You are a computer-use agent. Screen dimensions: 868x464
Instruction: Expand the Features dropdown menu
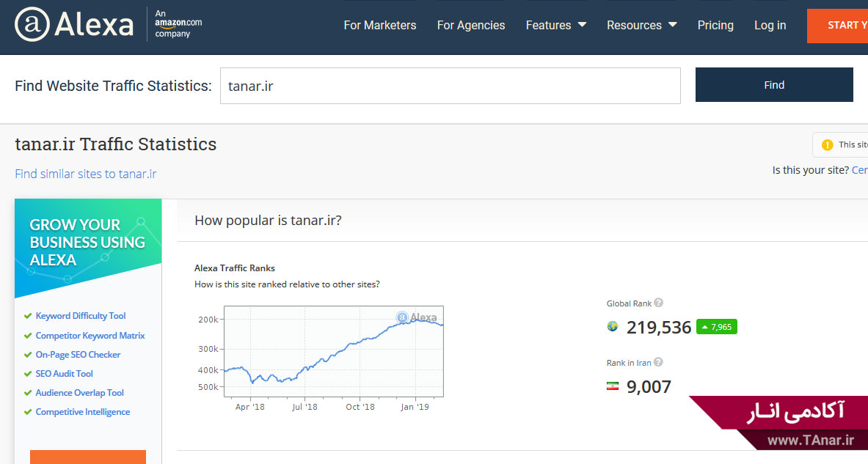click(555, 25)
